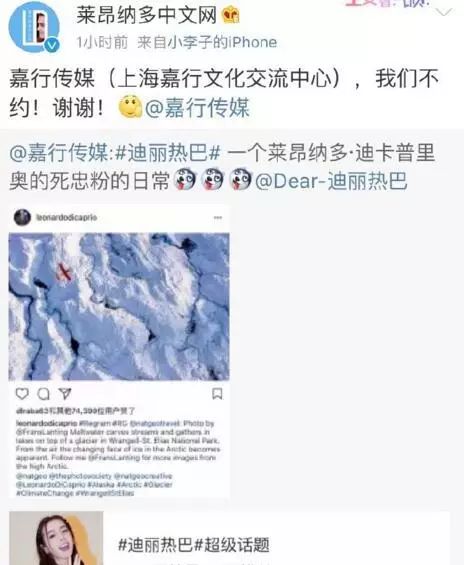
Task: Expand the post options chevron at top right
Action: [x=444, y=13]
